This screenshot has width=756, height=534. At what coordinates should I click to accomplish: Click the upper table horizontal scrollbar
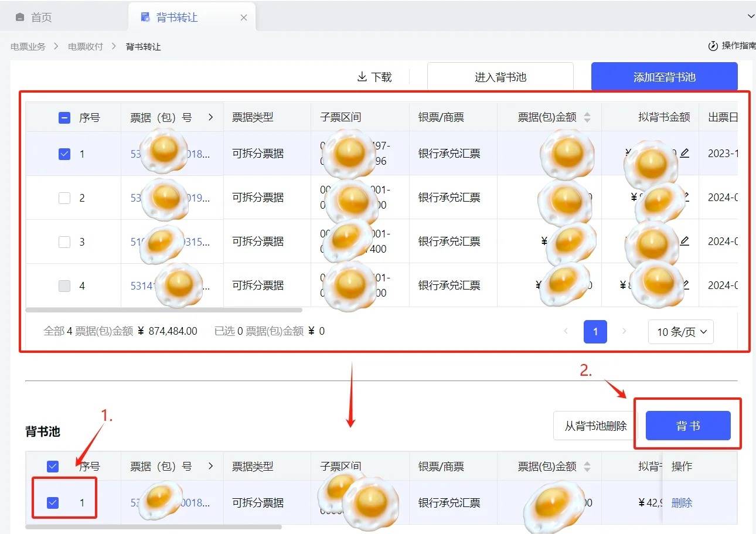pyautogui.click(x=164, y=310)
